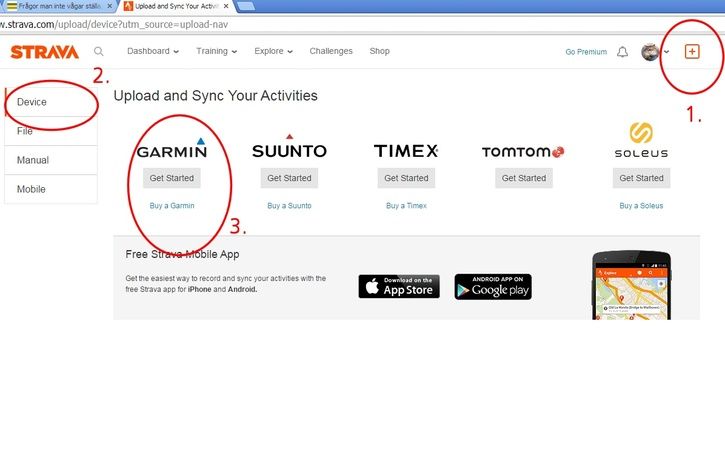
Task: Open the search magnifier icon
Action: tap(98, 51)
